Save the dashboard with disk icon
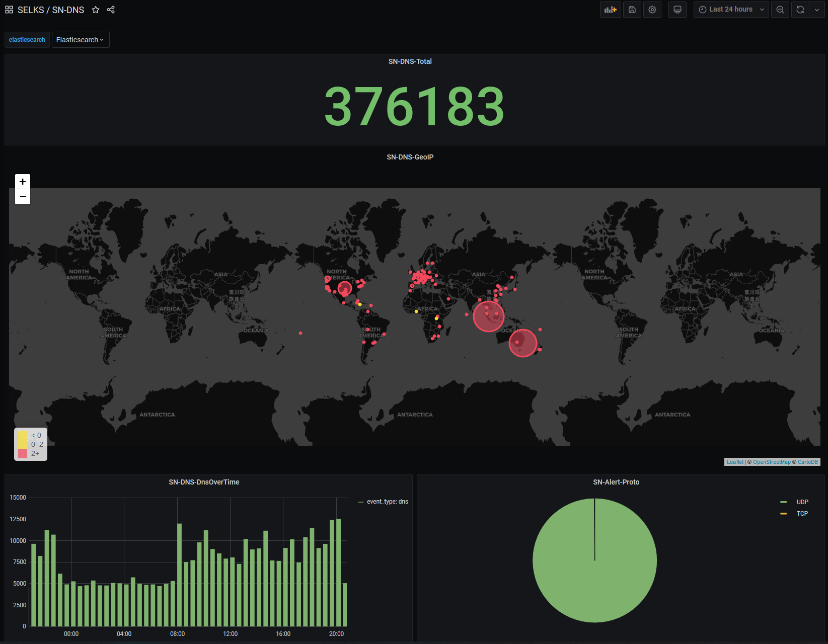This screenshot has width=828, height=644. point(632,10)
